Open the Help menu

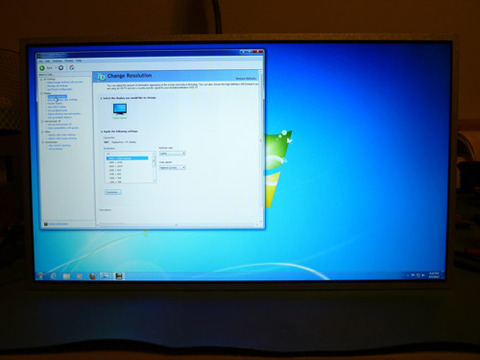click(x=79, y=61)
